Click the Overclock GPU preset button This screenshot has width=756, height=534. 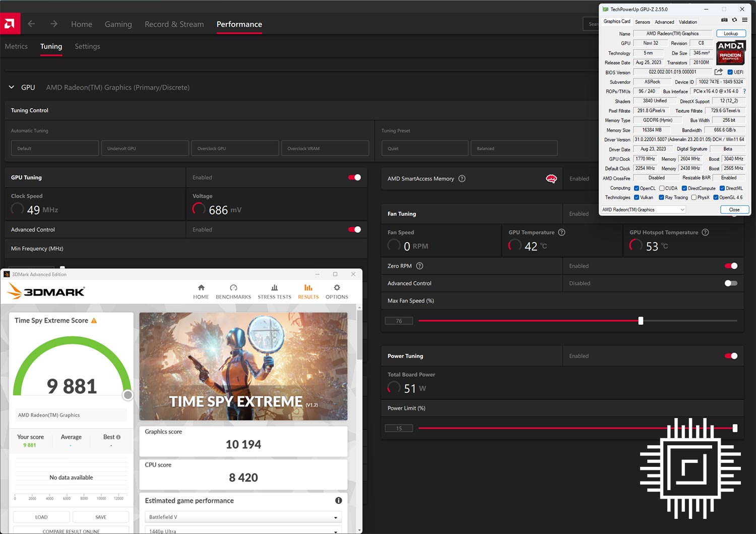coord(235,148)
